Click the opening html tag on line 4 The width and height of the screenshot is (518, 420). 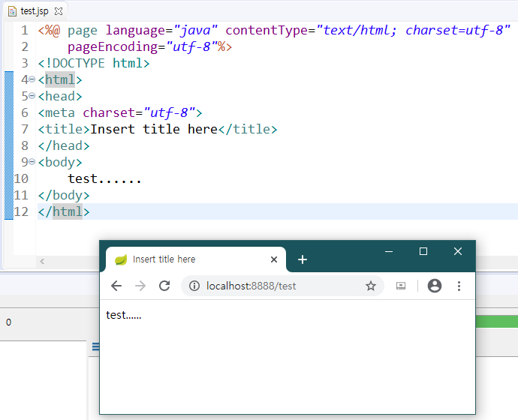click(x=60, y=79)
